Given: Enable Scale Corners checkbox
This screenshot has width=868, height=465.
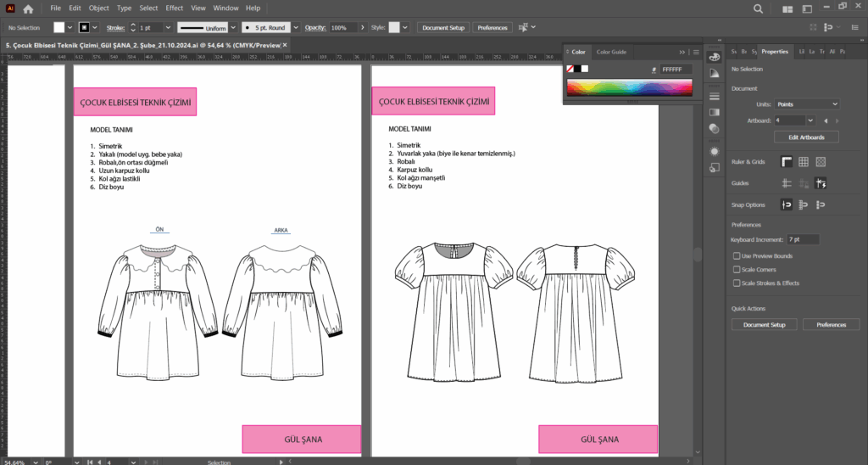Looking at the screenshot, I should [736, 269].
